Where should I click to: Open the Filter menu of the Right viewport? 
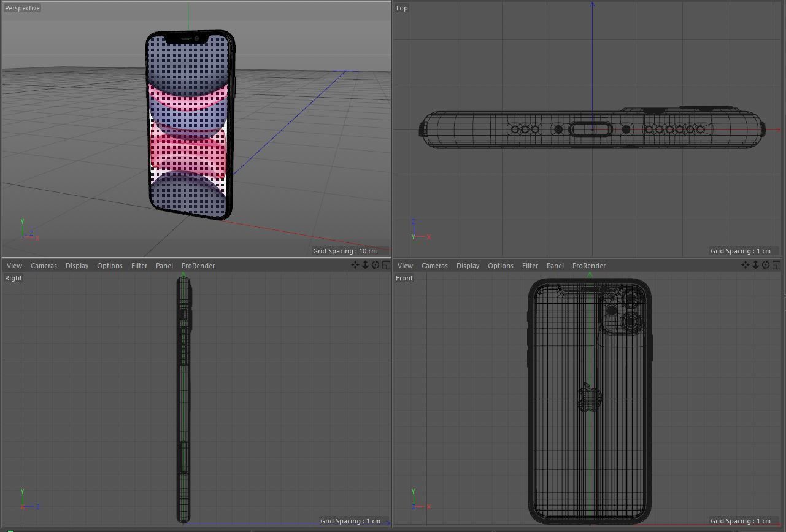pyautogui.click(x=139, y=266)
